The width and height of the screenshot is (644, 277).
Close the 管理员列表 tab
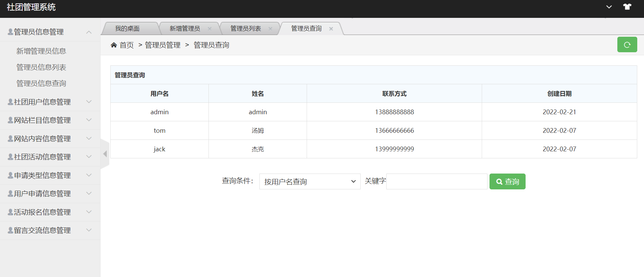pos(270,29)
